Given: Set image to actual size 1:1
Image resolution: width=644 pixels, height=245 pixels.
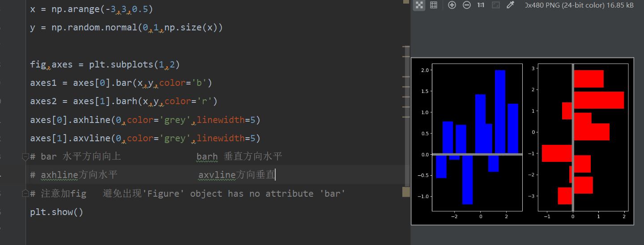Looking at the screenshot, I should (x=481, y=5).
